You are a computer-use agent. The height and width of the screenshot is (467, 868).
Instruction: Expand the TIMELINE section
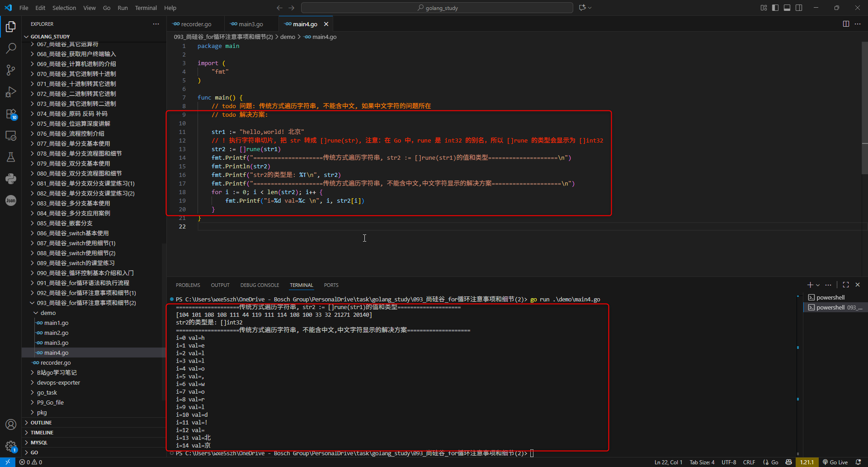tap(94, 433)
